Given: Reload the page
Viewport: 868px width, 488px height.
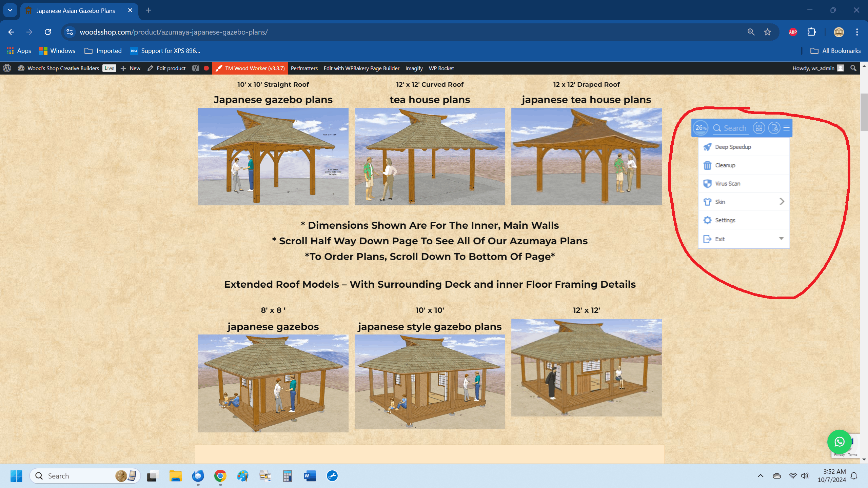Looking at the screenshot, I should (x=48, y=32).
